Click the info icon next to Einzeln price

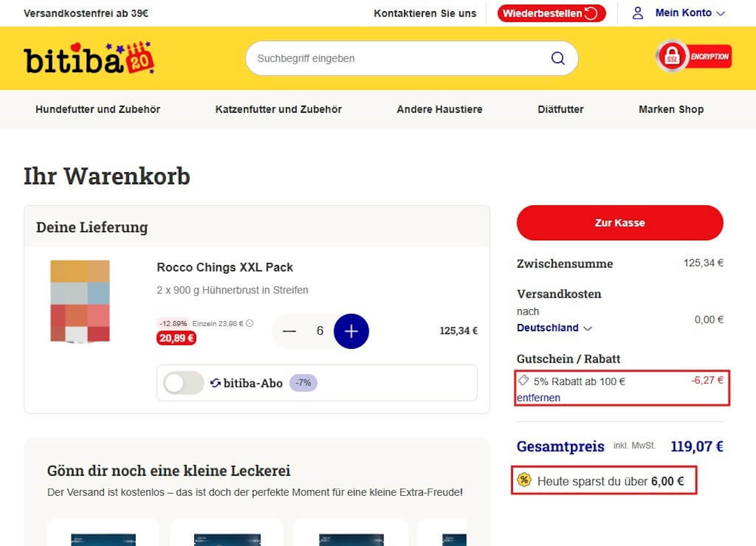point(250,323)
